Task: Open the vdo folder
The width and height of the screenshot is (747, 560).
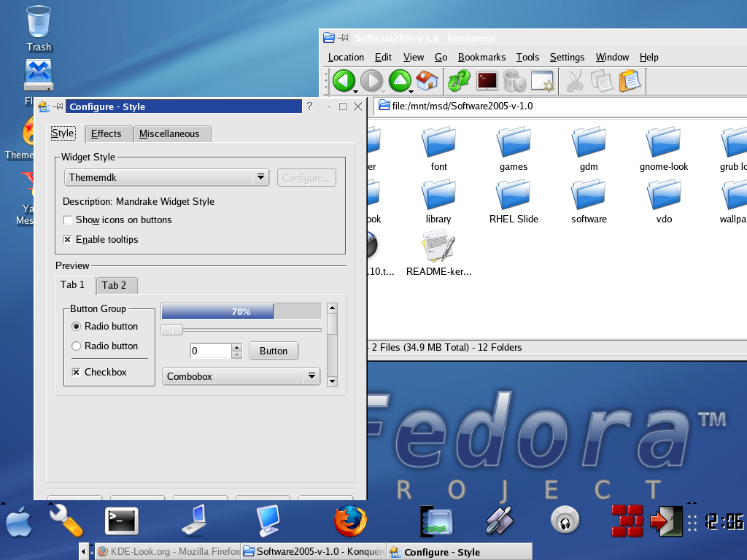Action: pyautogui.click(x=664, y=201)
